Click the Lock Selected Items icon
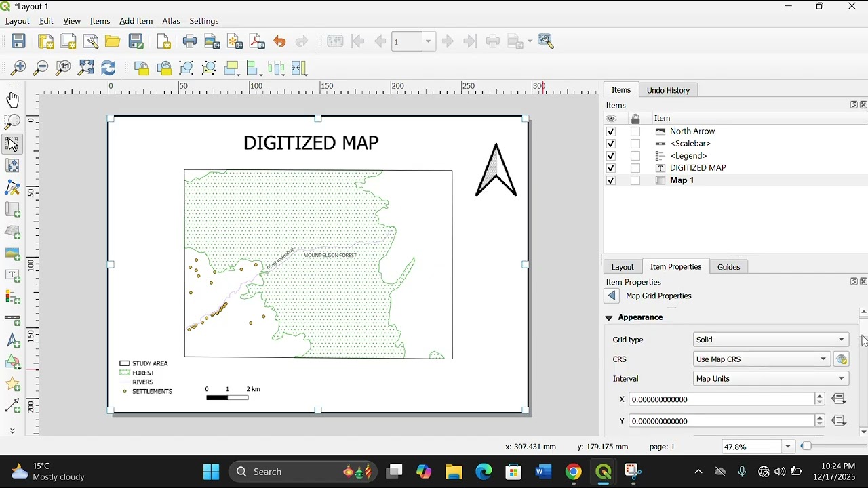 pyautogui.click(x=141, y=68)
